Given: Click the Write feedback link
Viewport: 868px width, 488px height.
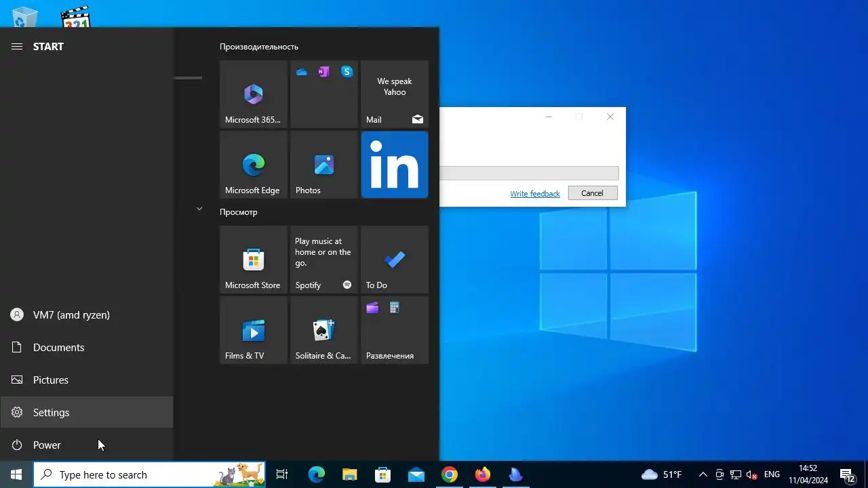Looking at the screenshot, I should [x=535, y=194].
